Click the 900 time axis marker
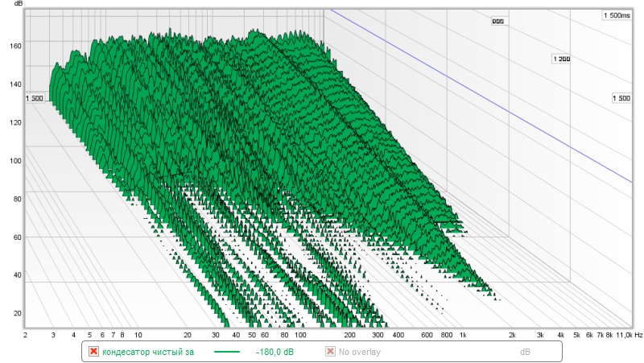 click(x=497, y=22)
